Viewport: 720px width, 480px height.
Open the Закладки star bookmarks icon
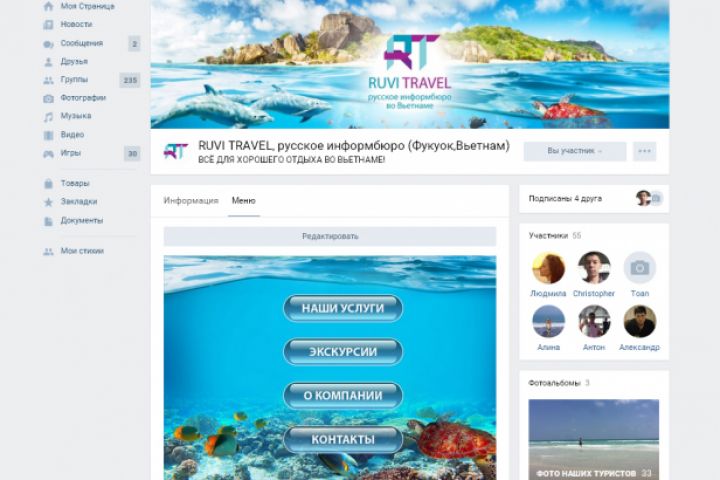[x=48, y=202]
